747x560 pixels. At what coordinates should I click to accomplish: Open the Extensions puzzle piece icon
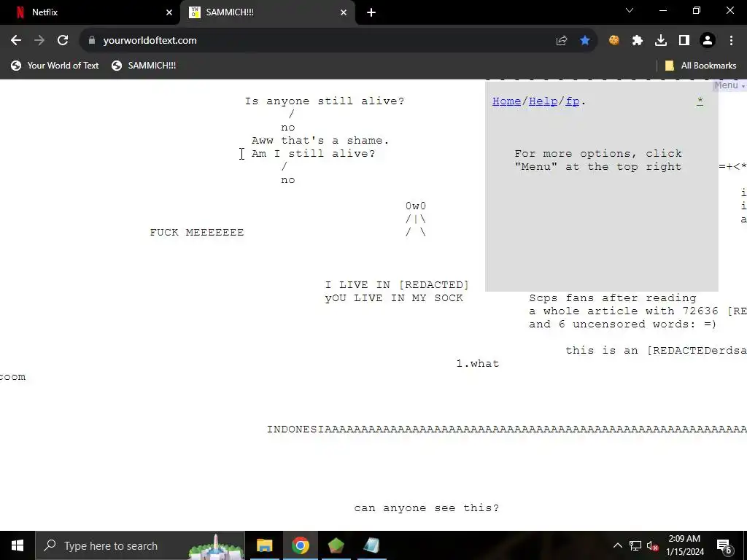[638, 41]
